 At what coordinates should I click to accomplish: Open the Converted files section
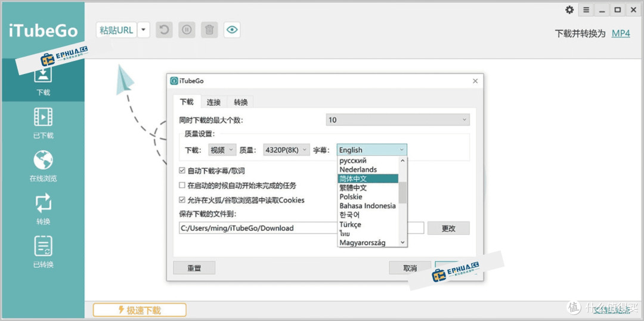43,252
